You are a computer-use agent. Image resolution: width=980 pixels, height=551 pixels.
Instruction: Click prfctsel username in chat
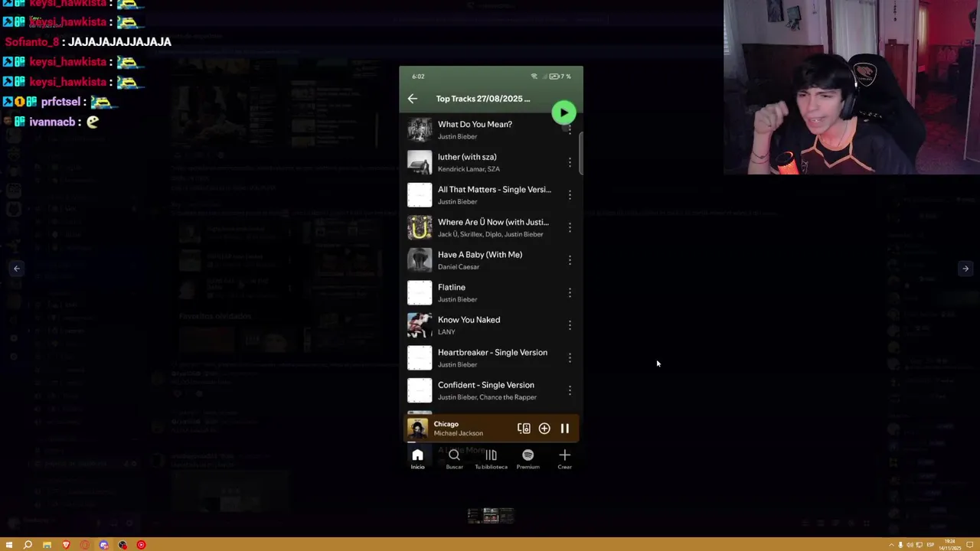point(60,102)
